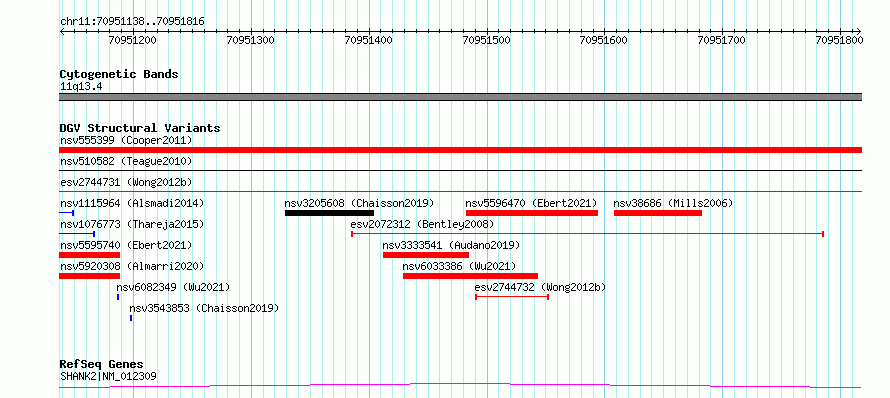The height and width of the screenshot is (398, 890).
Task: Click the small blue nsv3543853 marker
Action: coord(131,318)
